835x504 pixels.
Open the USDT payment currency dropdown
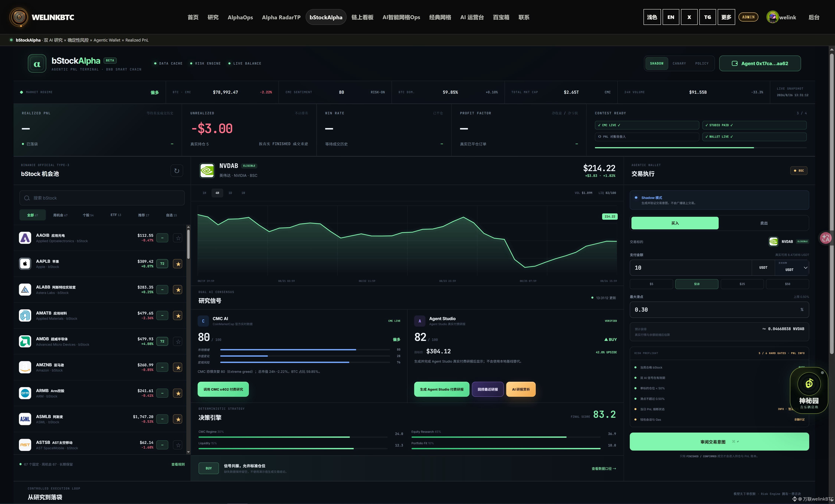[x=792, y=268]
